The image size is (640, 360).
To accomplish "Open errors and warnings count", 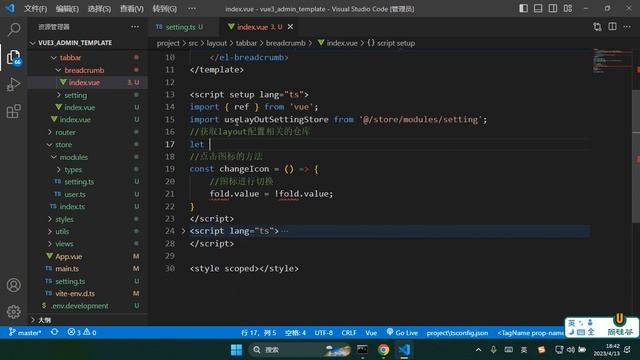I will [x=82, y=332].
